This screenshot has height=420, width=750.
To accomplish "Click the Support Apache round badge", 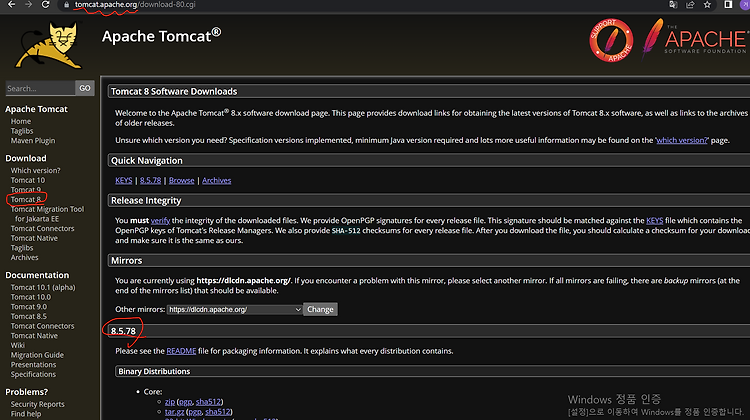I will 611,40.
